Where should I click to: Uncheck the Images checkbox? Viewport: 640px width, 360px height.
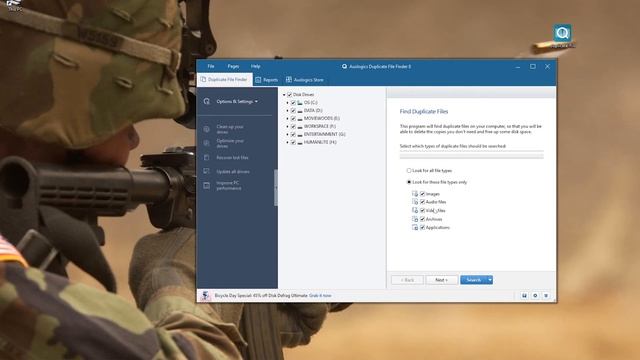(x=422, y=193)
